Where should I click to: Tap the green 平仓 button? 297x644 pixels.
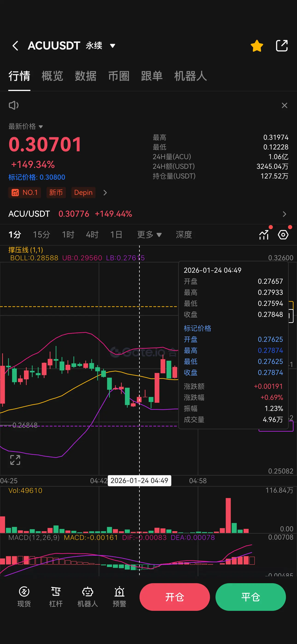tap(250, 597)
